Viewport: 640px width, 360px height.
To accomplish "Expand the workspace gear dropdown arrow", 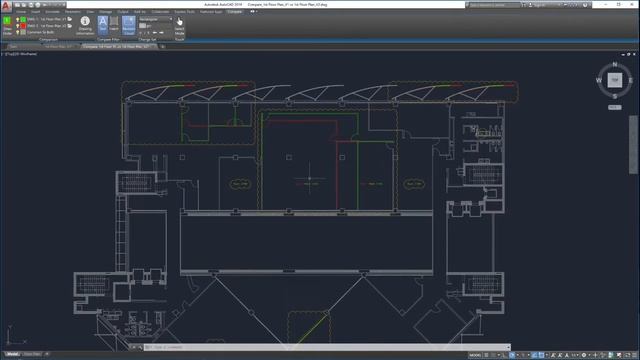I will click(x=589, y=355).
